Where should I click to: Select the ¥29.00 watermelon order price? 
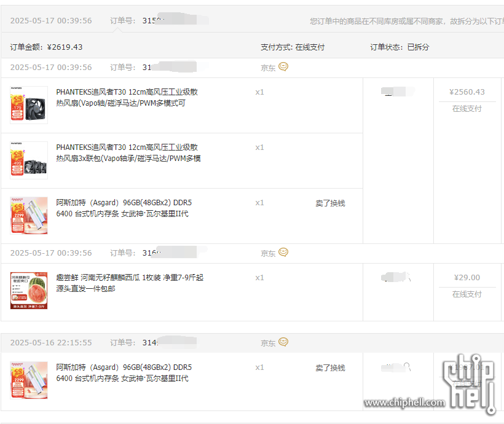pyautogui.click(x=467, y=277)
